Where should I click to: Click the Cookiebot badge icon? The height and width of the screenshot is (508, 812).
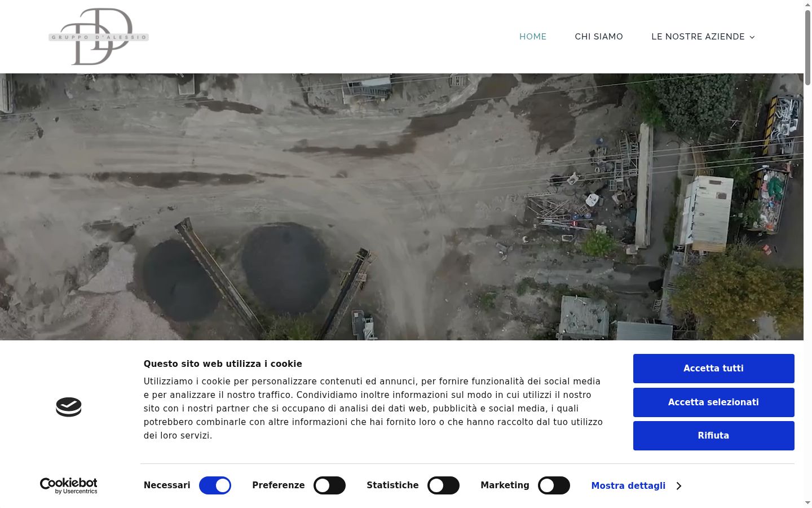[x=69, y=407]
